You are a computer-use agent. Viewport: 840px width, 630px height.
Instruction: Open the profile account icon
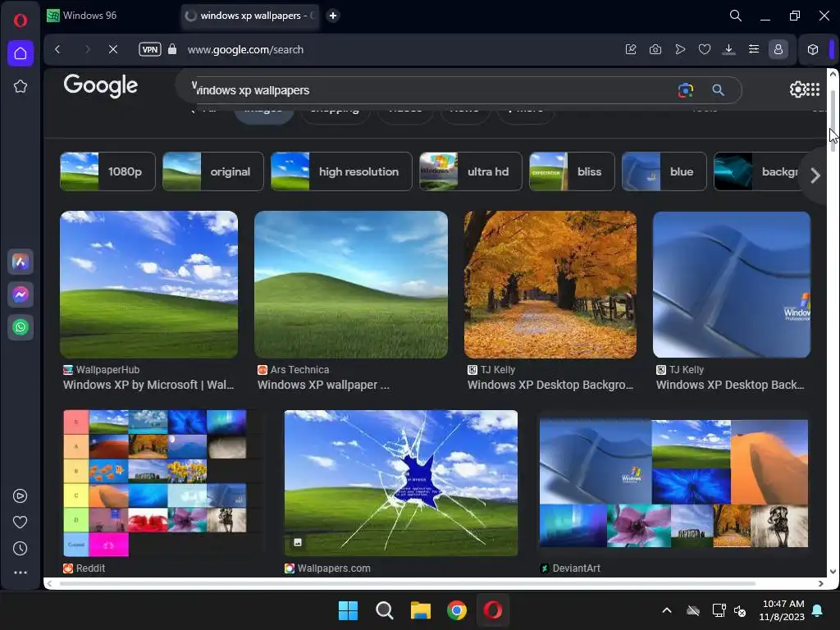(x=778, y=49)
